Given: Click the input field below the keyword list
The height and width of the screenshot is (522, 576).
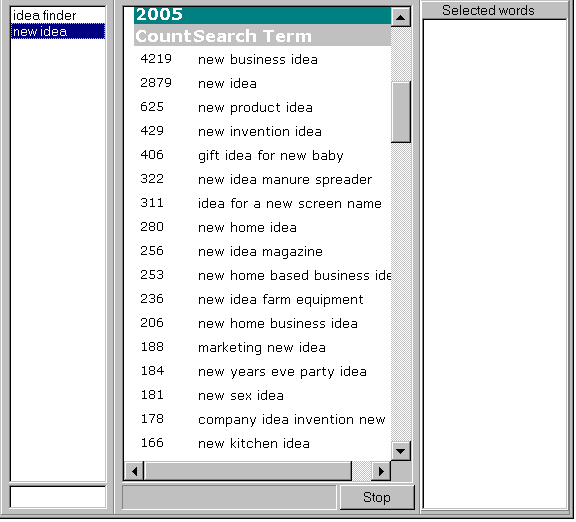Looking at the screenshot, I should pyautogui.click(x=58, y=497).
